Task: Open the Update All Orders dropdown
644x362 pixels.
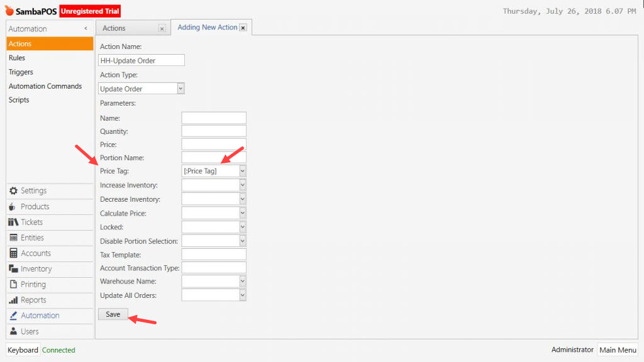Action: coord(242,295)
